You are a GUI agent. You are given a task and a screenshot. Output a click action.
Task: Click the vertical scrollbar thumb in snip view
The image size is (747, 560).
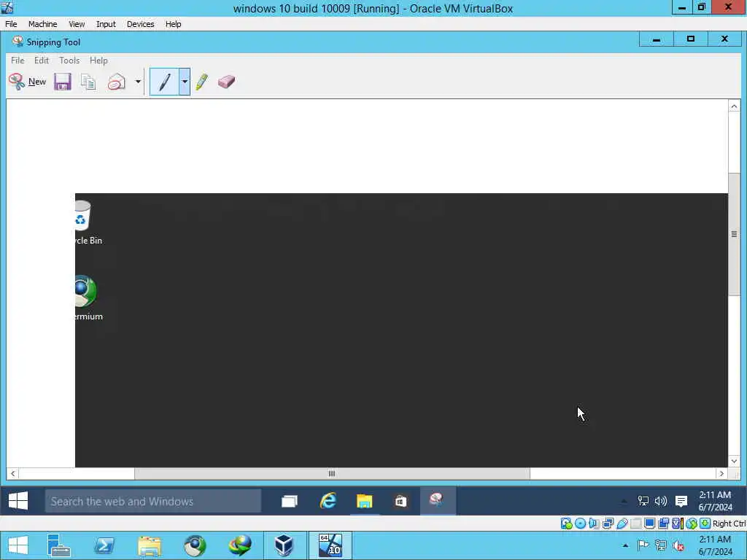[734, 234]
